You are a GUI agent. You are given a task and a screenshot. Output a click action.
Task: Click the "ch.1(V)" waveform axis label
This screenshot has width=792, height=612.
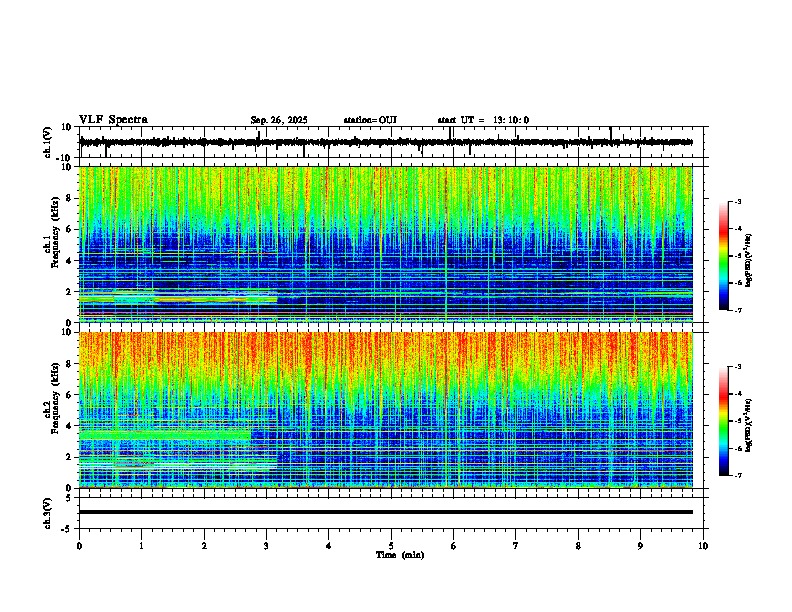pos(48,142)
